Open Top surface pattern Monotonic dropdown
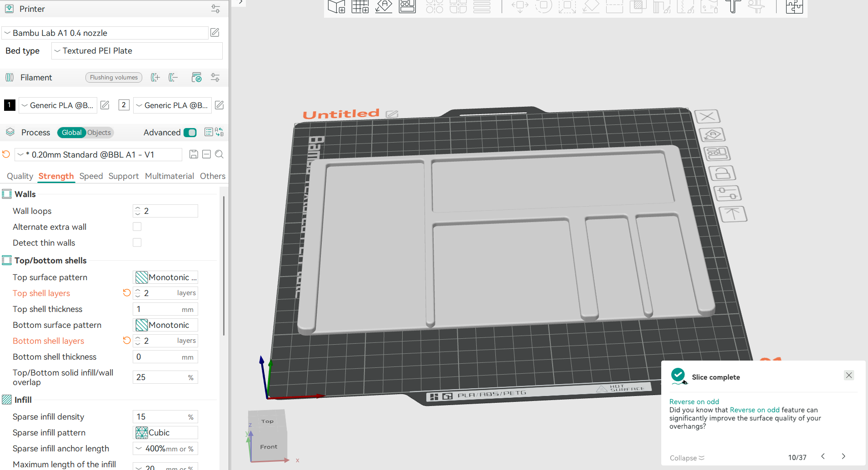 tap(165, 277)
